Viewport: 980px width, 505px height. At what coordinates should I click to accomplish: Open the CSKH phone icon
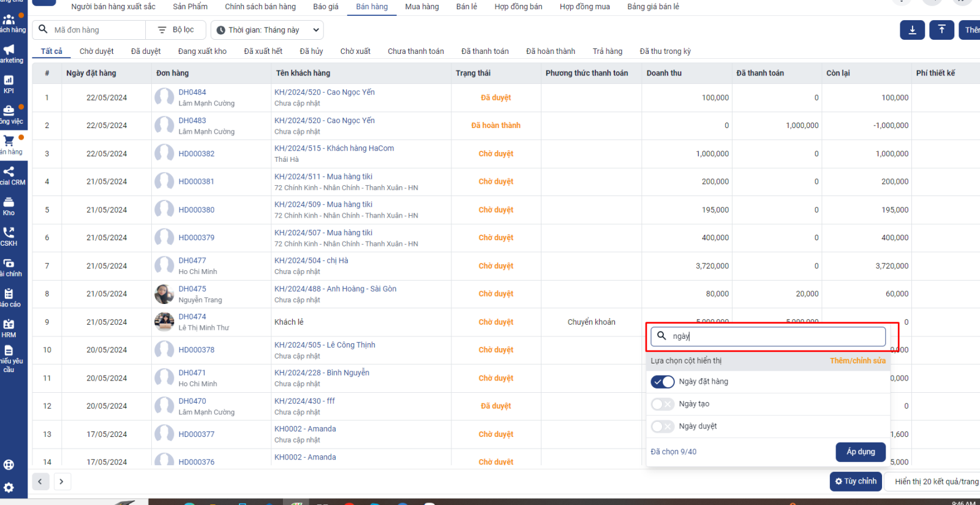(9, 236)
